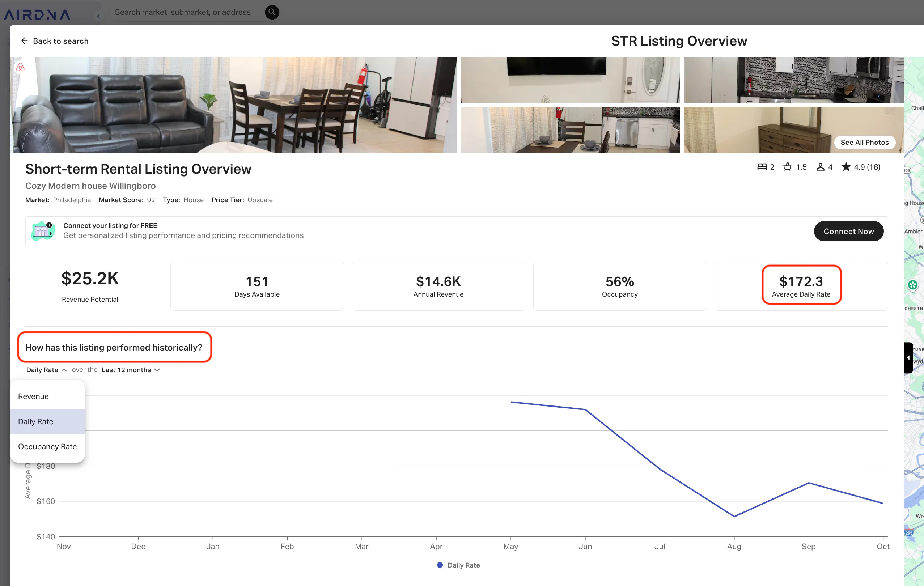Click the 4.9 (18) rating text
The image size is (924, 586).
(x=867, y=167)
